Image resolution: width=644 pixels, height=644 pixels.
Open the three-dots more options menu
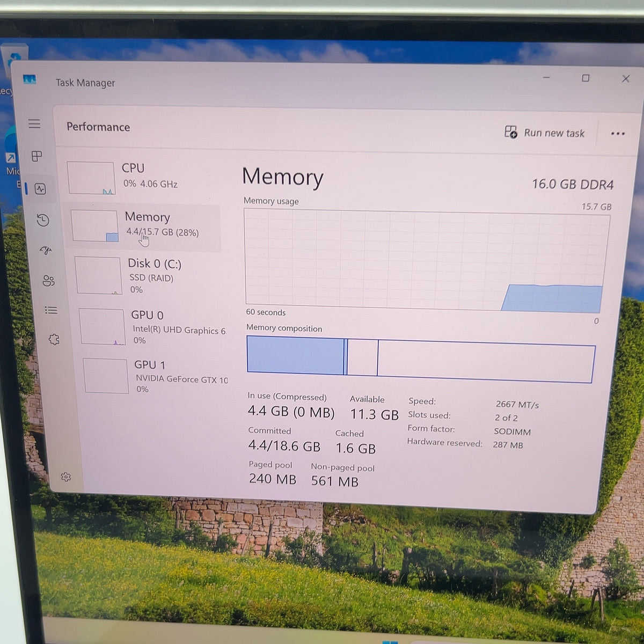point(618,134)
